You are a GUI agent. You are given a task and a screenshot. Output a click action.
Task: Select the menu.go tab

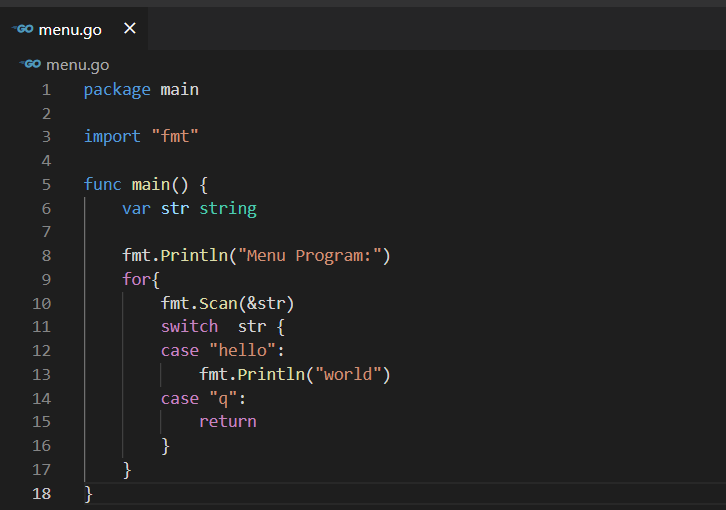click(70, 29)
